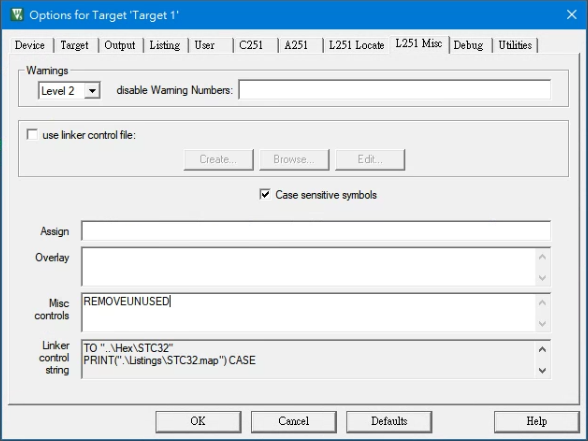The height and width of the screenshot is (441, 588).
Task: Close the Options for Target dialog
Action: [572, 15]
